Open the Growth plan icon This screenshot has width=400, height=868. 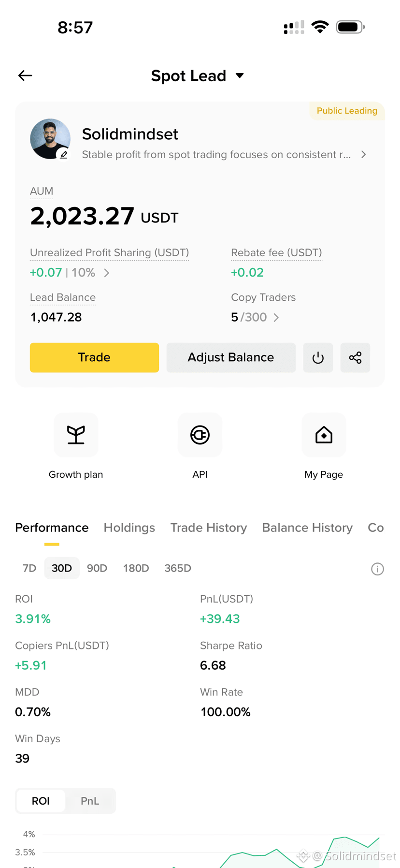click(x=76, y=435)
